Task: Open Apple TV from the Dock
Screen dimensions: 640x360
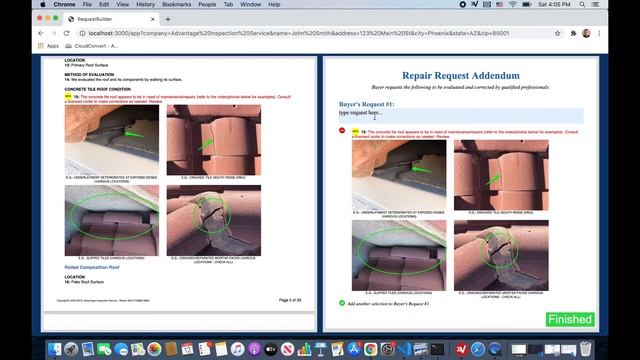Action: point(271,349)
